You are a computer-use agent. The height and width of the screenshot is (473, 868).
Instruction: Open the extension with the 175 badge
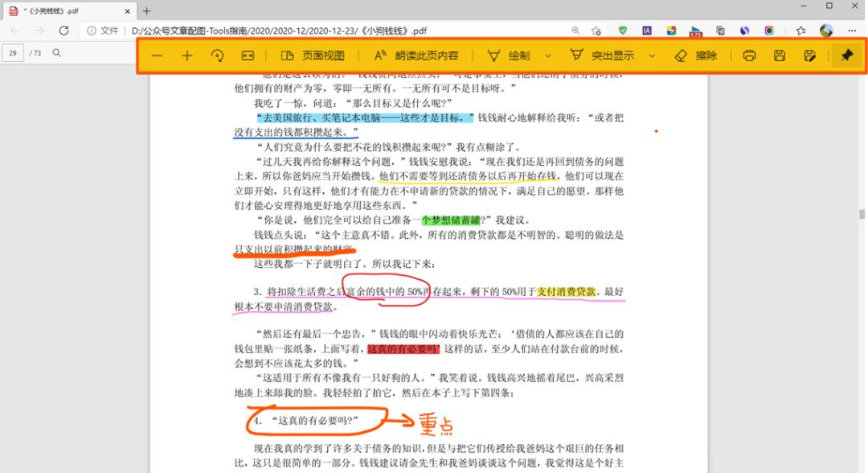(x=696, y=31)
